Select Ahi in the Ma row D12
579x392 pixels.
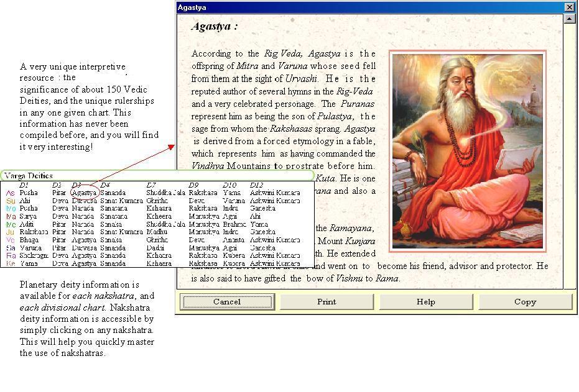tap(255, 216)
